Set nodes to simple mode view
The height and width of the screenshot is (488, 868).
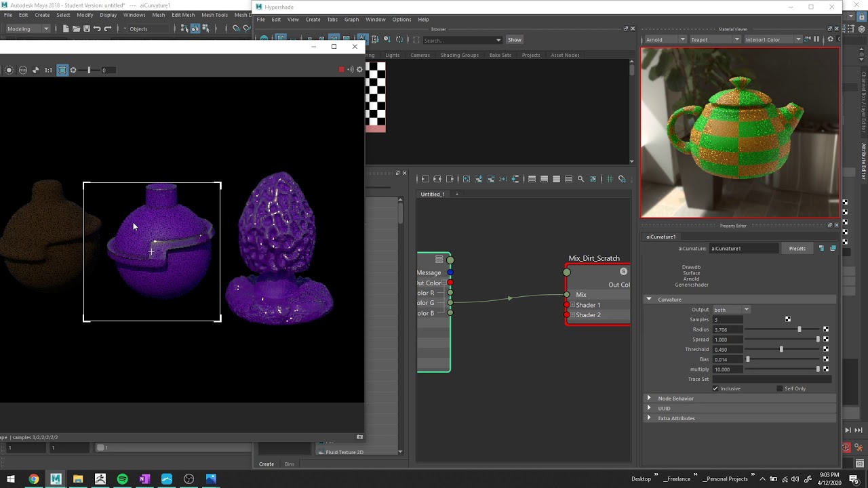click(x=532, y=179)
